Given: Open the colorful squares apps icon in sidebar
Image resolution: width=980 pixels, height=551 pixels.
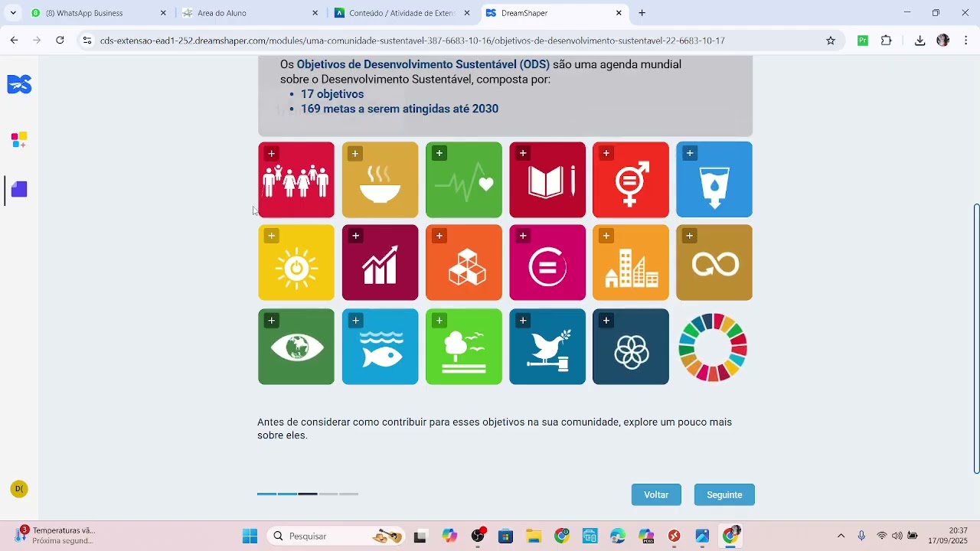Looking at the screenshot, I should [19, 140].
